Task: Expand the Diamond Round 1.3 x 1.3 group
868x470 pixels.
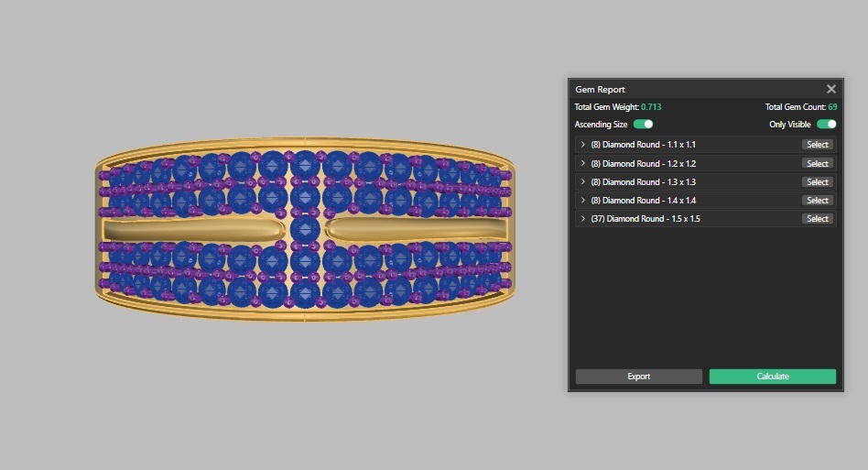Action: point(583,181)
